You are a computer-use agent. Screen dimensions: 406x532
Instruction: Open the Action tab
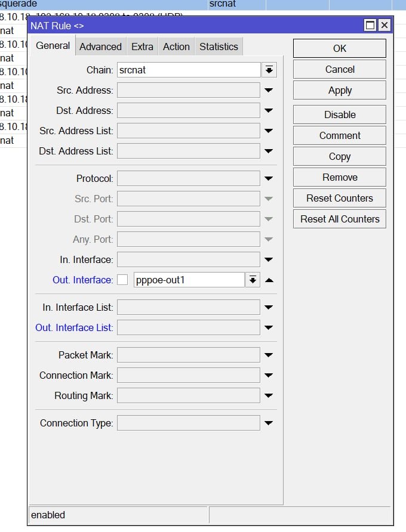pyautogui.click(x=176, y=47)
